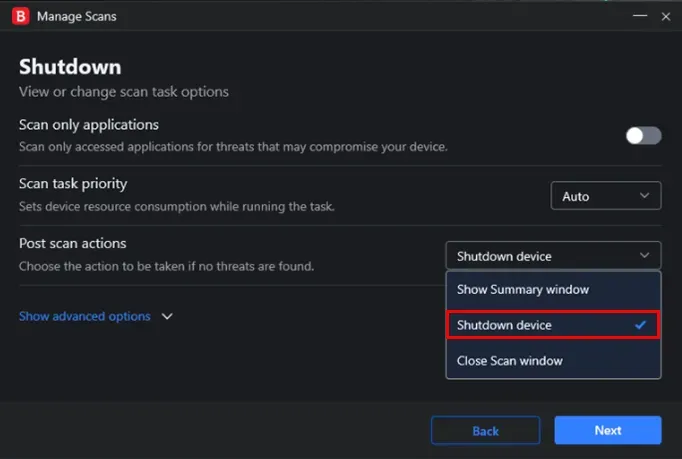Click the Bitdefender B logo icon
The height and width of the screenshot is (459, 682).
20,16
